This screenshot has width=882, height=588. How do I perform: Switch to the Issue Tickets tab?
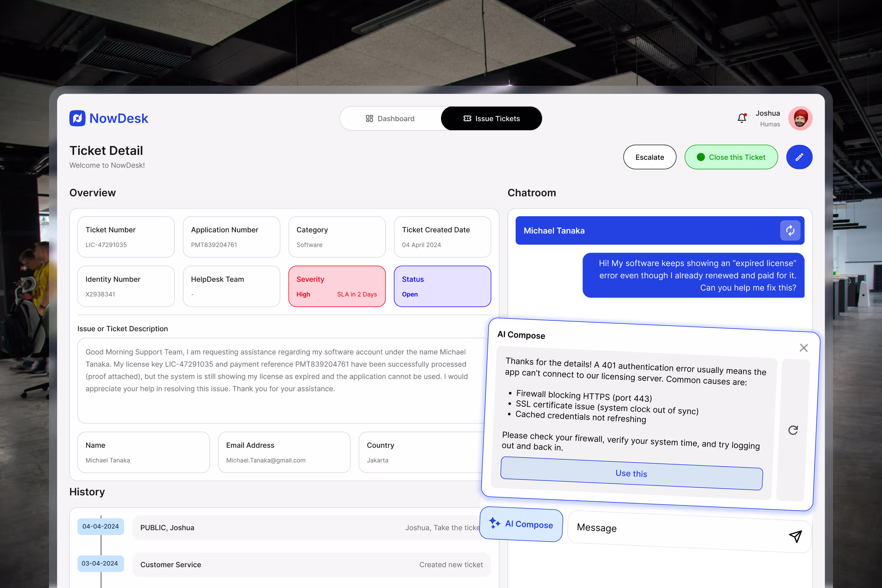pos(491,119)
